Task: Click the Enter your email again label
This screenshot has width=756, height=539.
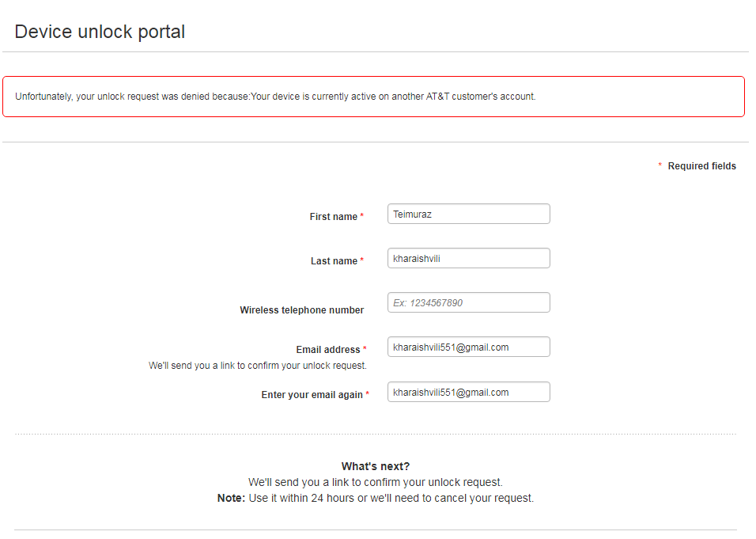Action: point(312,395)
